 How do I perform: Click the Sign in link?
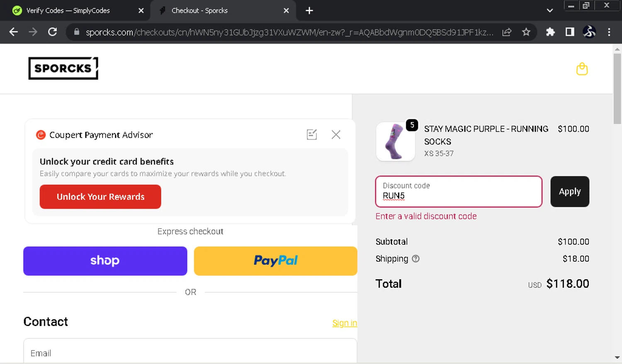coord(345,323)
